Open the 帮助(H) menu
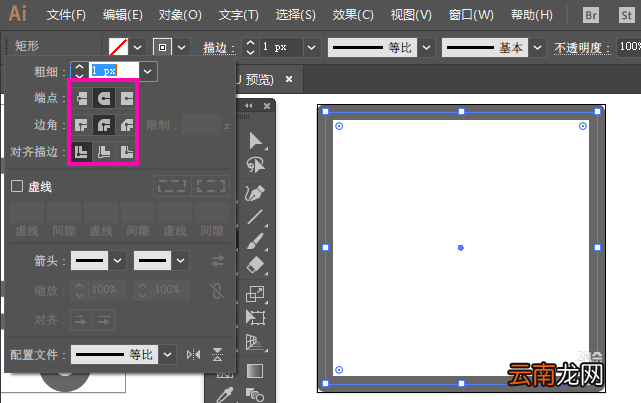641x403 pixels. coord(532,15)
